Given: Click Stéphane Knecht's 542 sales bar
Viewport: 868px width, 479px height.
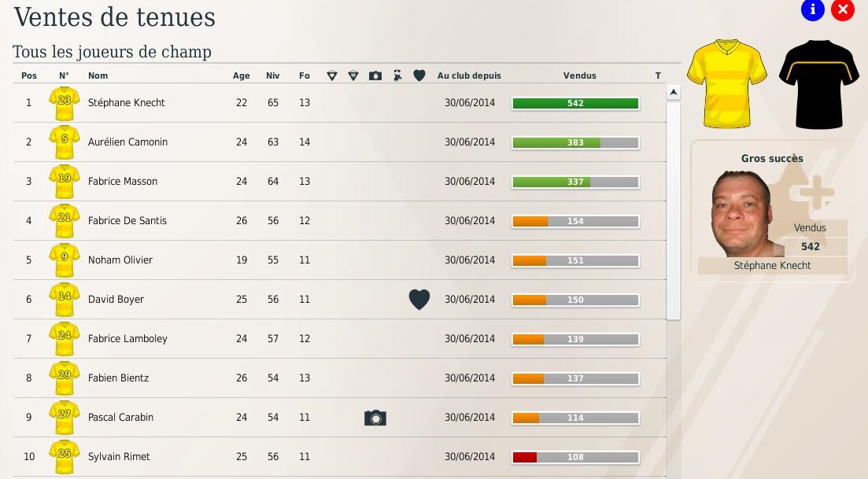Looking at the screenshot, I should pos(576,104).
